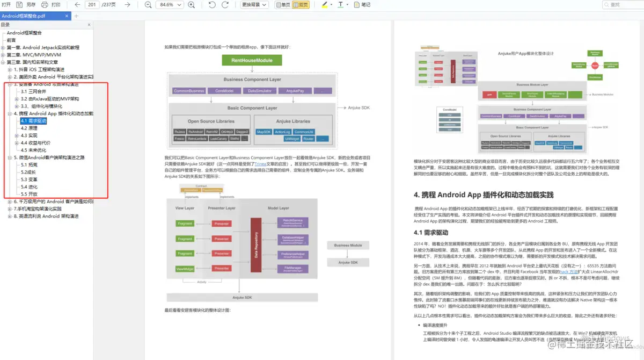Click the zoom out magnifier icon
The height and width of the screenshot is (360, 644).
(148, 5)
